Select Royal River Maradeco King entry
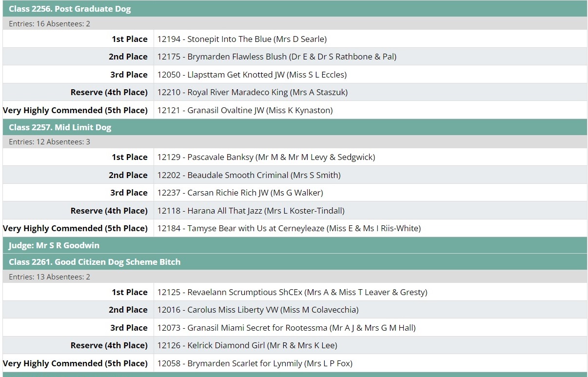The height and width of the screenshot is (377, 588). 252,92
